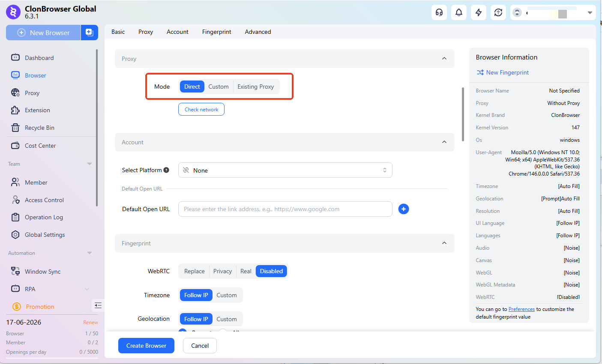Open user account dropdown arrow
Image resolution: width=602 pixels, height=364 pixels.
point(590,13)
